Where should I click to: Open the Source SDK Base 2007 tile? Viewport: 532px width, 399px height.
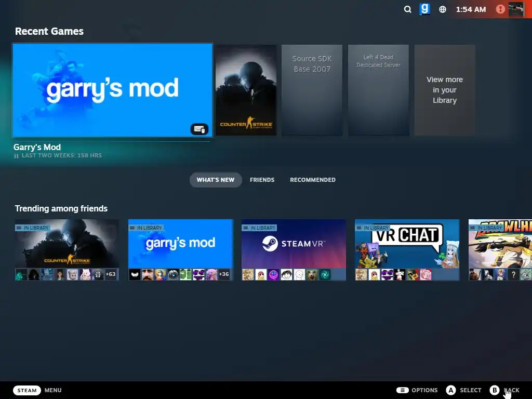click(x=312, y=90)
